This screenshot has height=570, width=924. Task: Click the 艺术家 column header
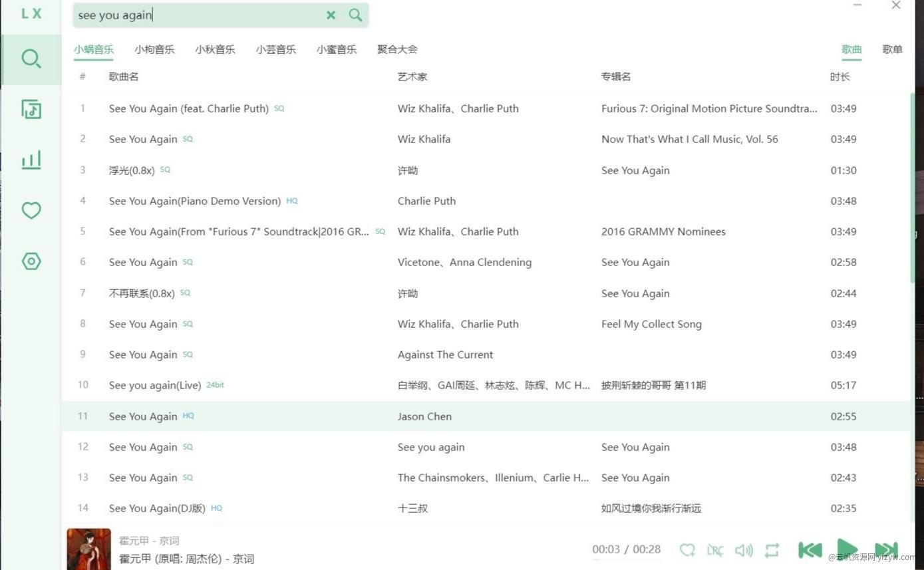(x=412, y=76)
